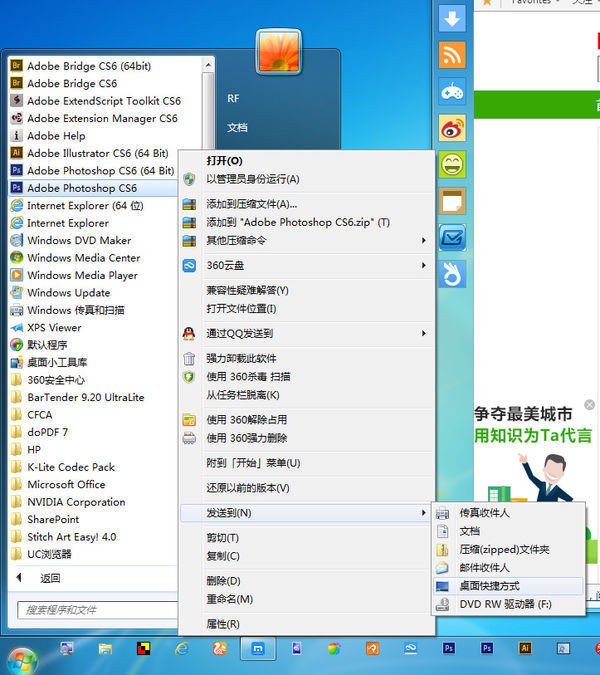Click the user account flower picture
Viewport: 600px width, 675px height.
click(x=278, y=51)
